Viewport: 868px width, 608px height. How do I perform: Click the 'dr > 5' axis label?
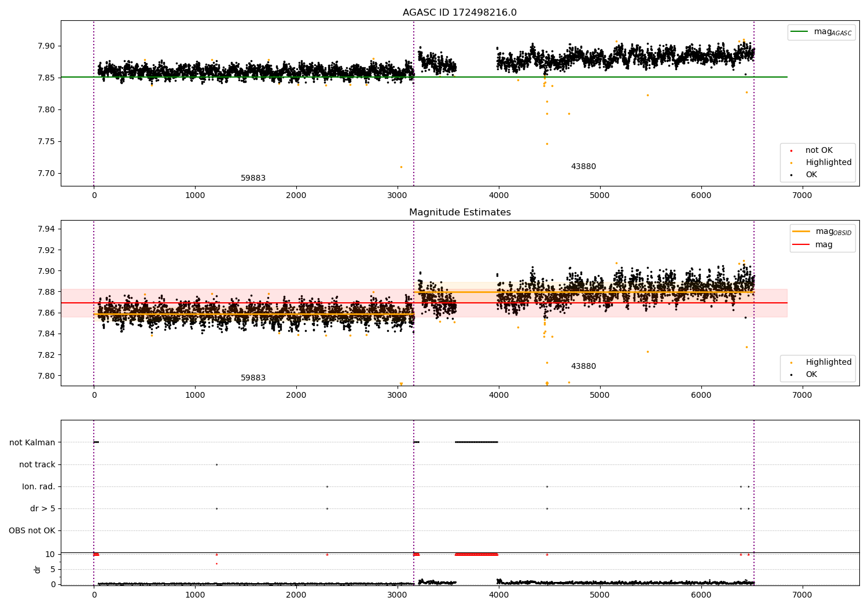click(43, 509)
